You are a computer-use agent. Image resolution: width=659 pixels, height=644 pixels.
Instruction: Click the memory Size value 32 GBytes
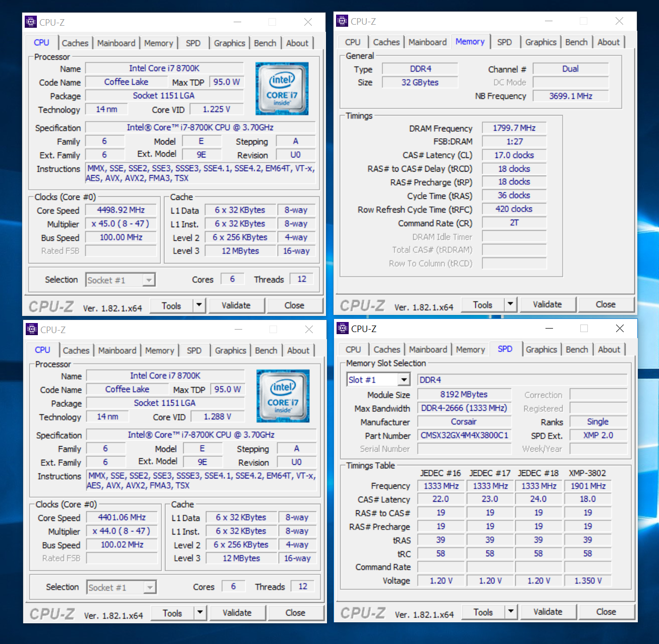pos(420,82)
